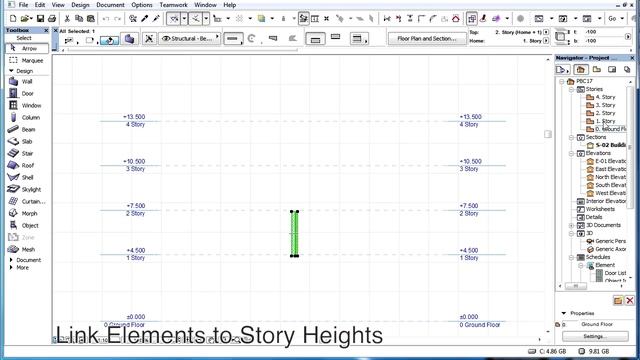Select the Mesh tool
Image resolution: width=640 pixels, height=360 pixels.
[x=27, y=249]
